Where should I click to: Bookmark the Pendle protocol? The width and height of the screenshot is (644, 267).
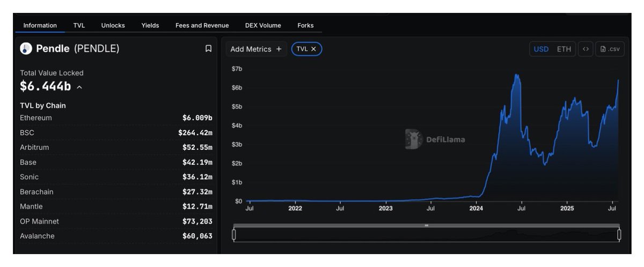pos(208,49)
